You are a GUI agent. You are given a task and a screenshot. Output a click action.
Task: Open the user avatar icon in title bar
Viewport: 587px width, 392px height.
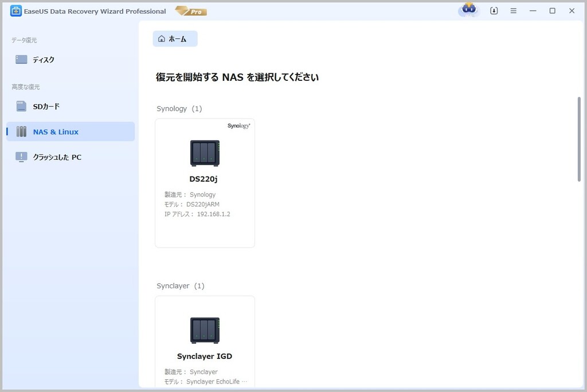[469, 10]
